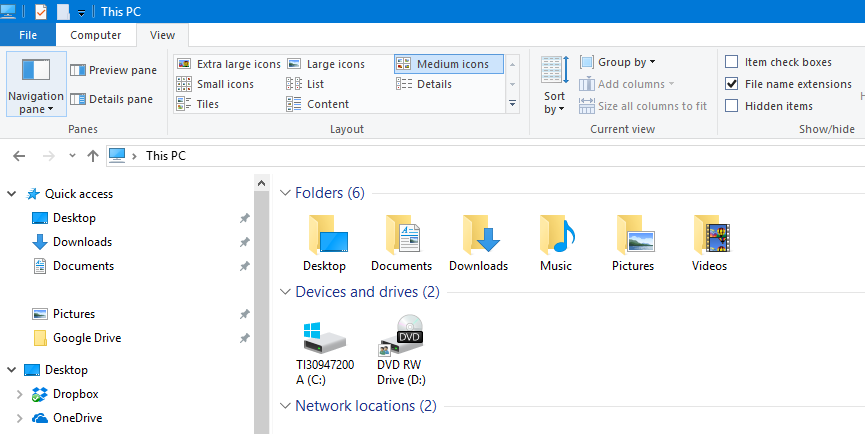Expand the Dropbox tree node
Screen dimensions: 865x434
19,394
